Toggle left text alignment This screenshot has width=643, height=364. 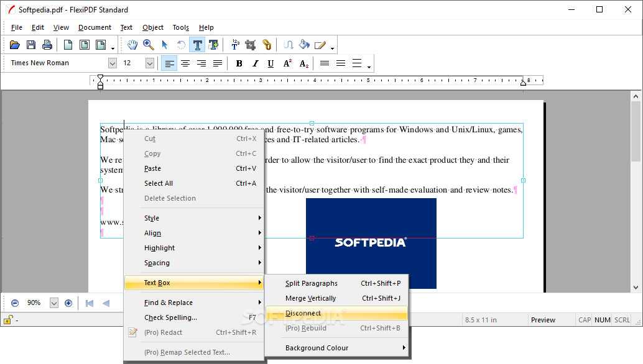(169, 63)
